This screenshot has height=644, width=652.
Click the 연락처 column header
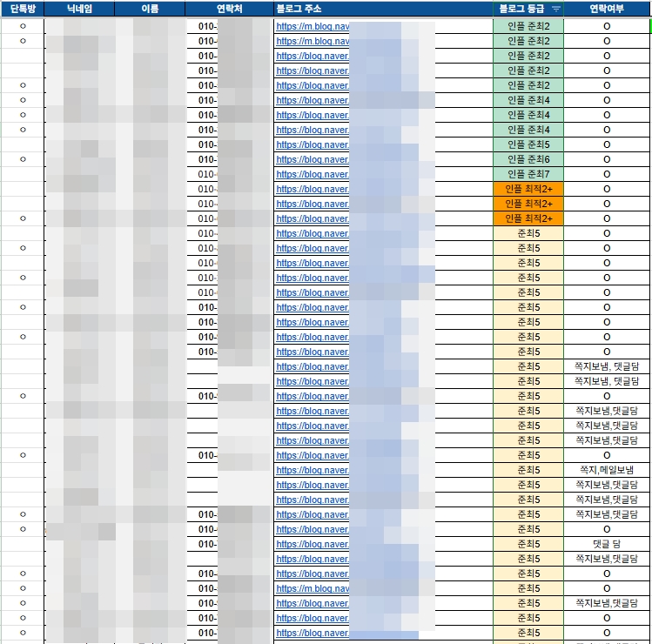point(229,9)
